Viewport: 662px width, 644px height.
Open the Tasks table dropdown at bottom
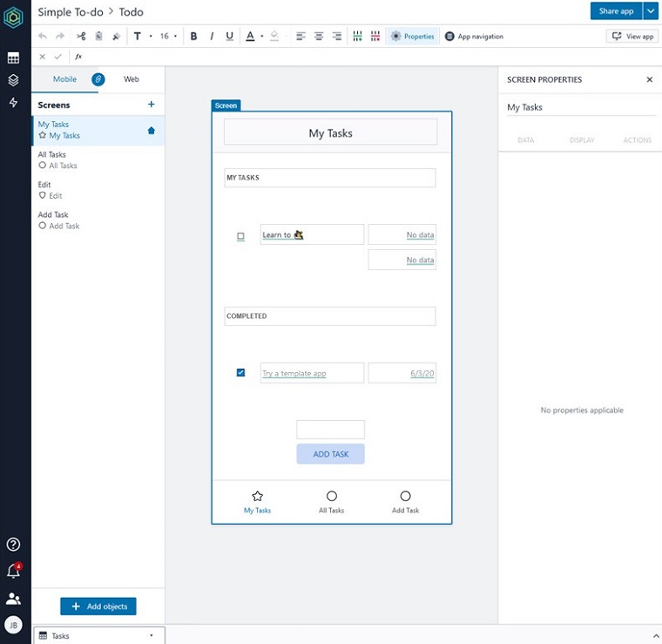(x=99, y=635)
